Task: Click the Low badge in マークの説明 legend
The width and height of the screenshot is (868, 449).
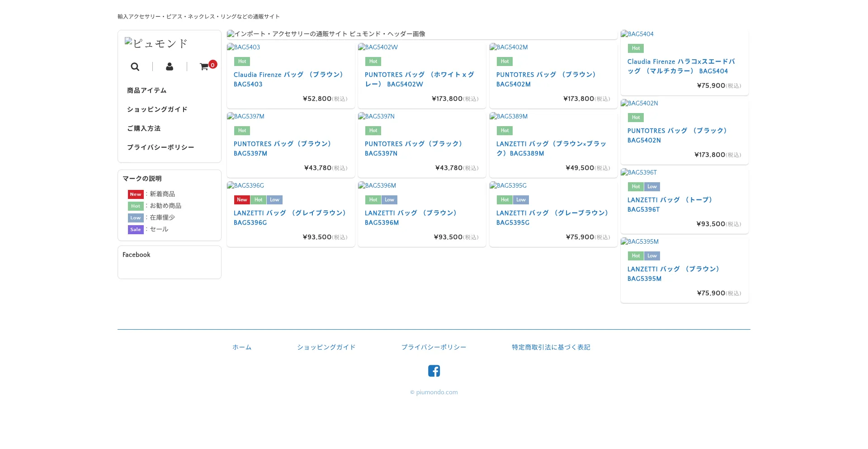Action: coord(136,218)
